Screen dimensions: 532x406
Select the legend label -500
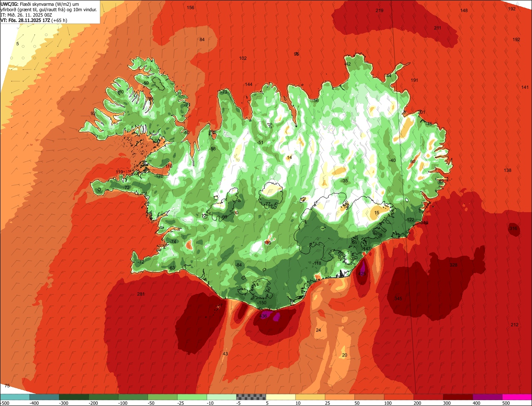coord(5,403)
